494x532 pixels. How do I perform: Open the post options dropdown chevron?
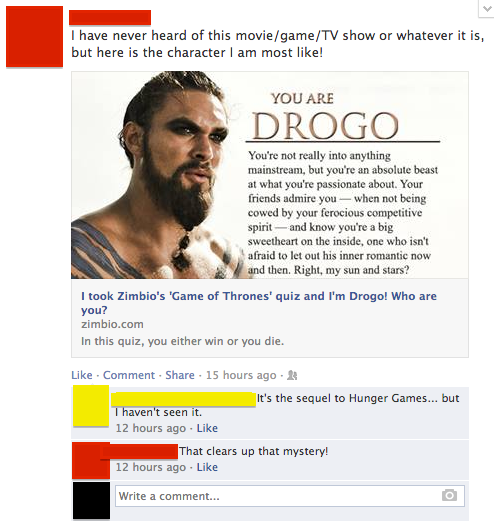(487, 9)
